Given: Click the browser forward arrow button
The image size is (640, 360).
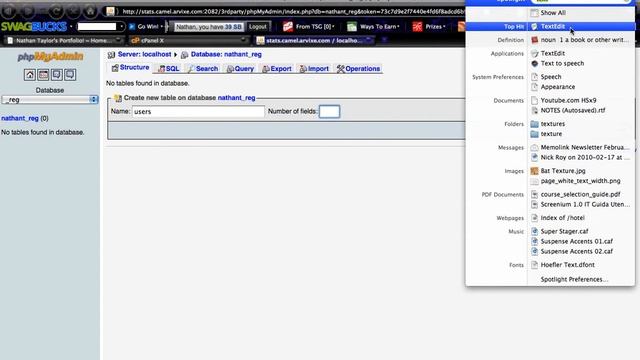Looking at the screenshot, I should point(28,11).
